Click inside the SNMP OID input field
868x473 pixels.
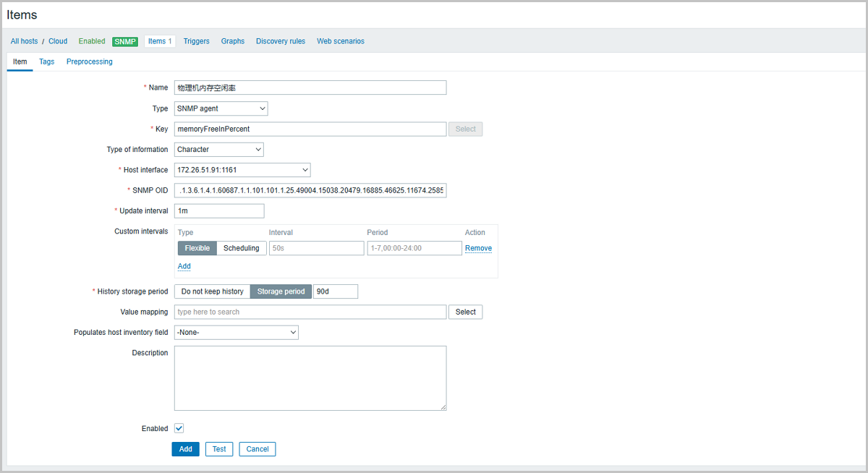point(310,190)
